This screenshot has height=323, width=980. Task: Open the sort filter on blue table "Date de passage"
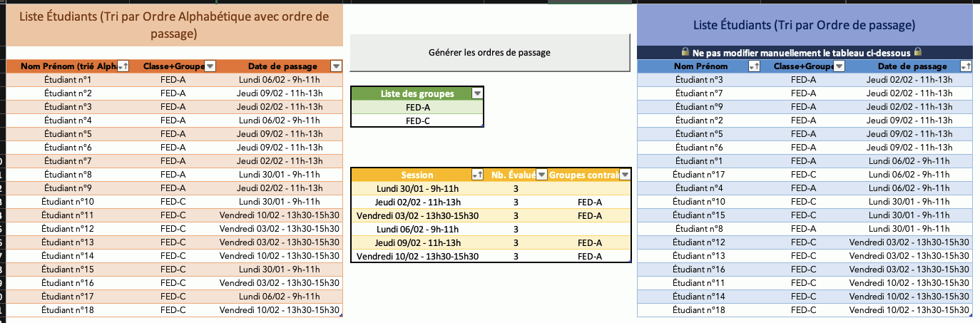click(965, 66)
